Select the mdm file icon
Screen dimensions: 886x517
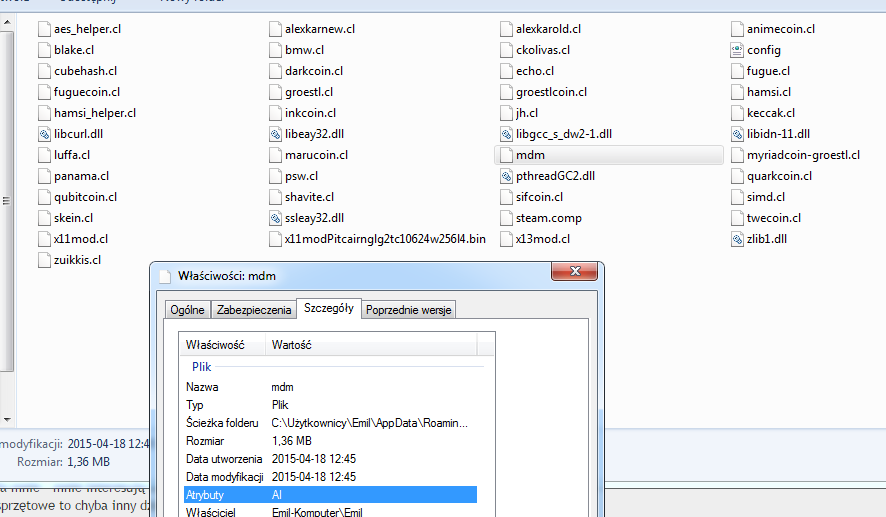(506, 155)
